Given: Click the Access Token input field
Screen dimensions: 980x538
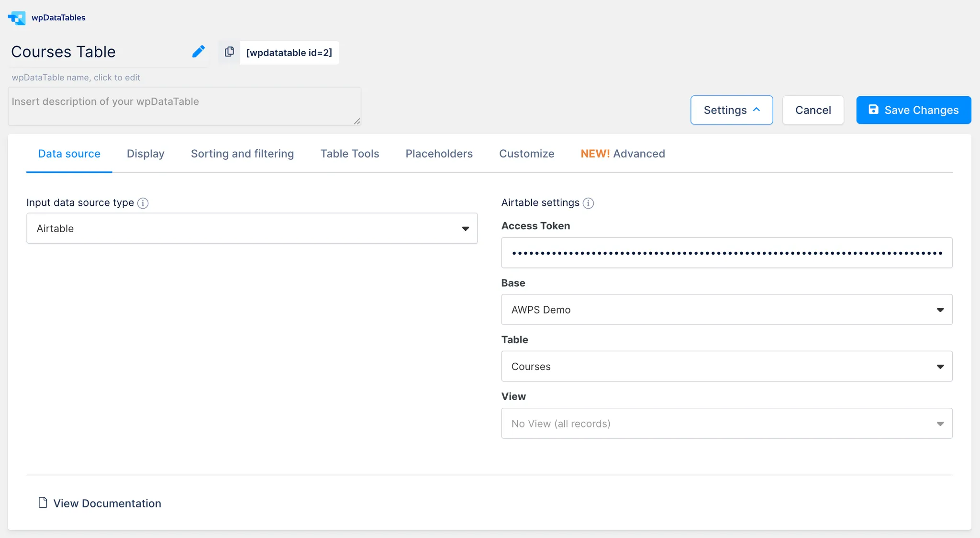Looking at the screenshot, I should point(726,253).
